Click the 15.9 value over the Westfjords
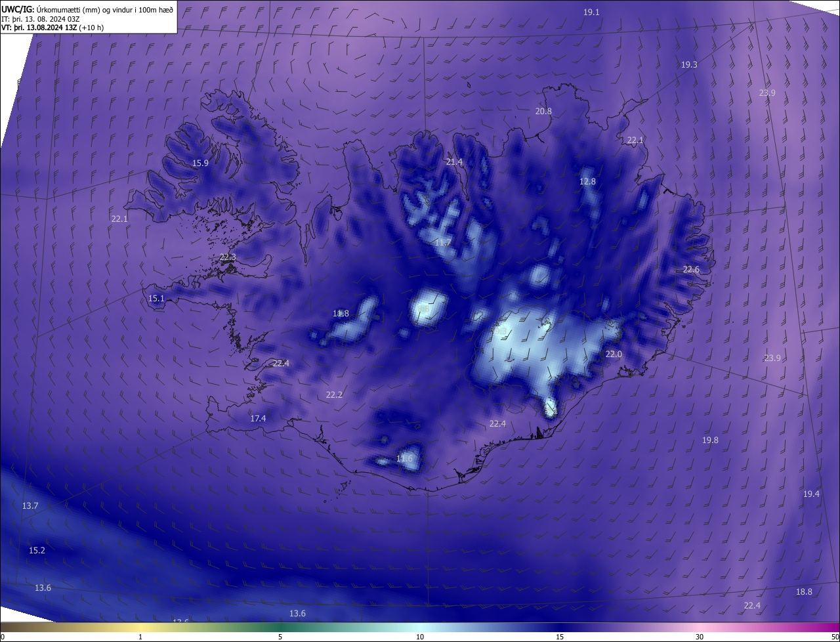Image resolution: width=840 pixels, height=642 pixels. pos(200,163)
